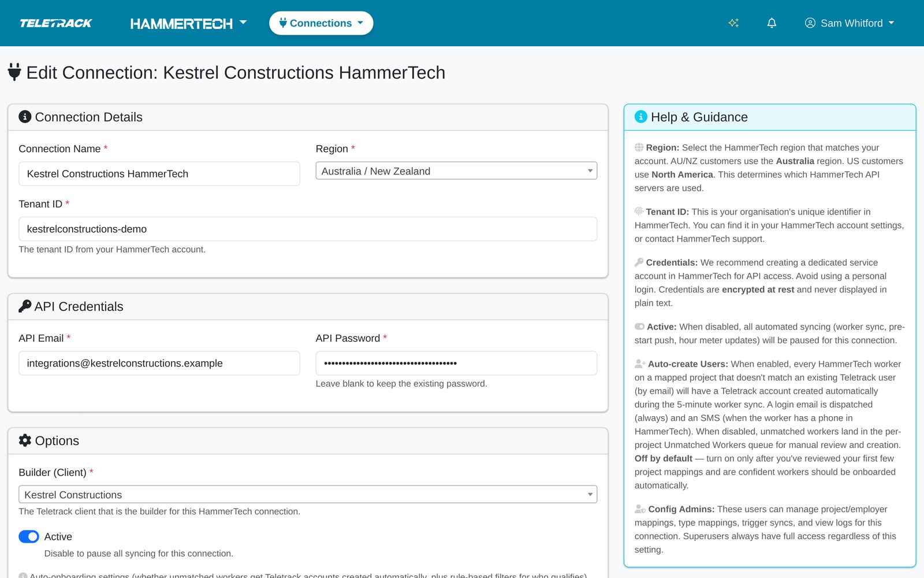Click the Help & Guidance info icon
924x578 pixels.
pos(641,117)
